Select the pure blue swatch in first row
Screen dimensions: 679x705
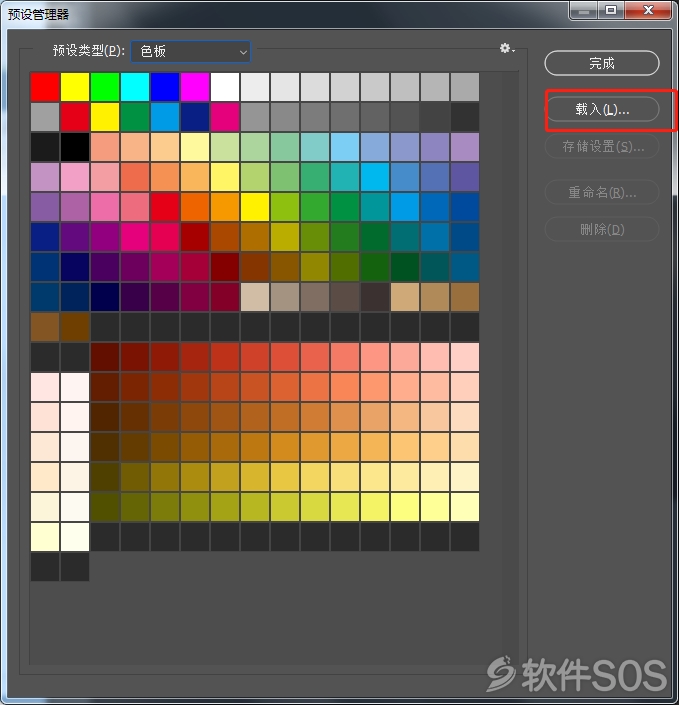(165, 87)
